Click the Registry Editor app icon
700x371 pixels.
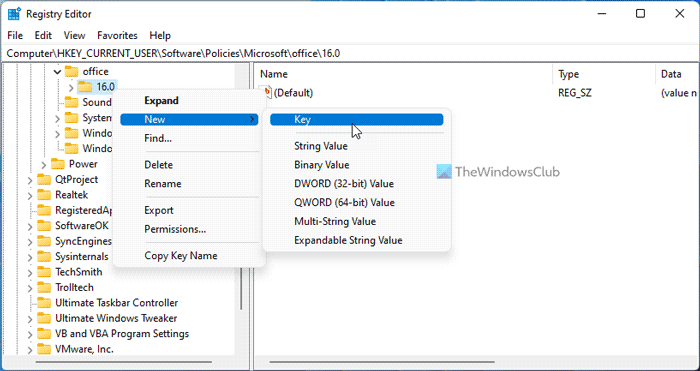pos(14,14)
